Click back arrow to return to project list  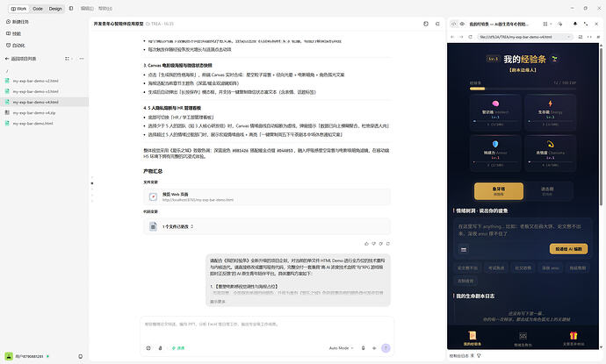tap(7, 59)
